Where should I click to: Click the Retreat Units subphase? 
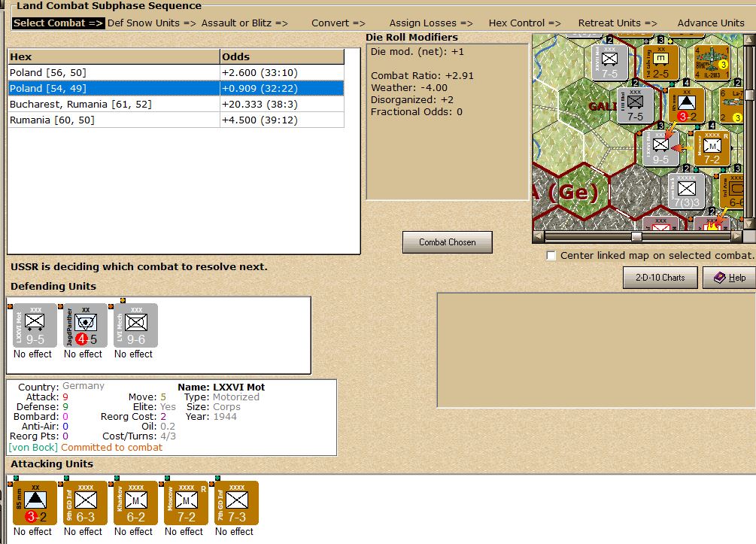pos(618,23)
